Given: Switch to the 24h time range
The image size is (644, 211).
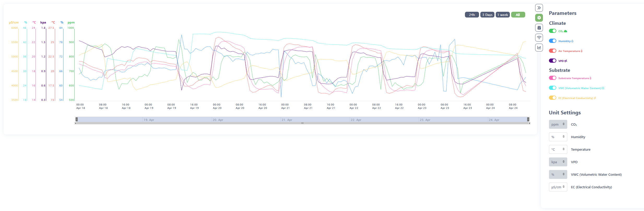Looking at the screenshot, I should (472, 15).
